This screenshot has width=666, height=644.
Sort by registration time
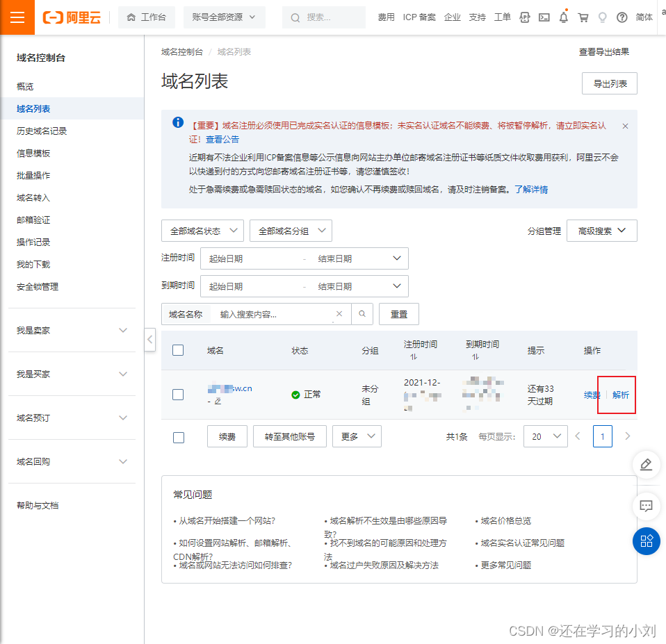click(x=414, y=357)
